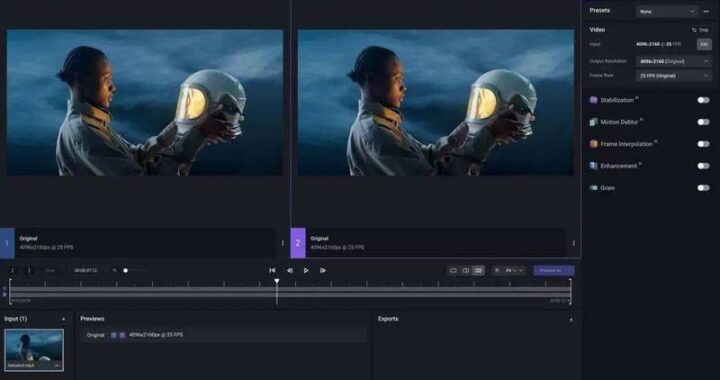
Task: Step forward one frame
Action: point(323,271)
